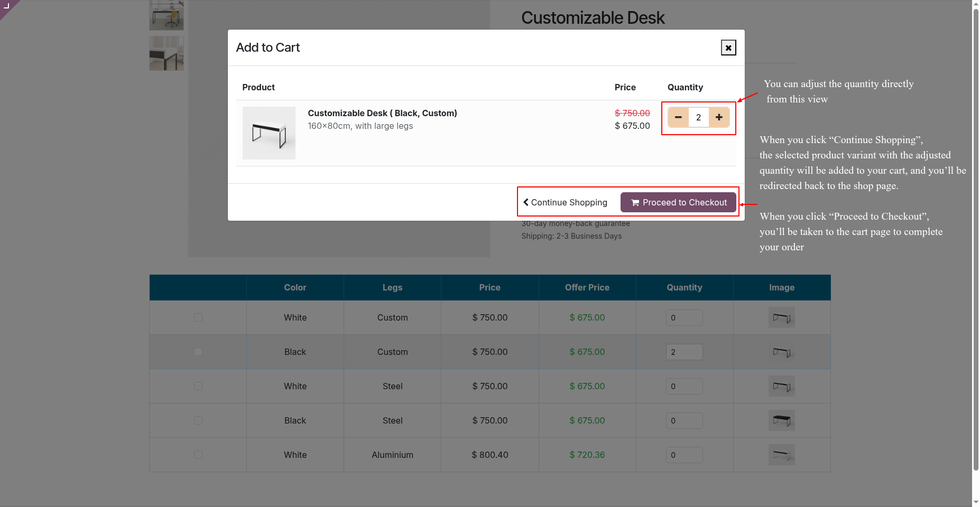Click the table Price column header

tap(490, 287)
